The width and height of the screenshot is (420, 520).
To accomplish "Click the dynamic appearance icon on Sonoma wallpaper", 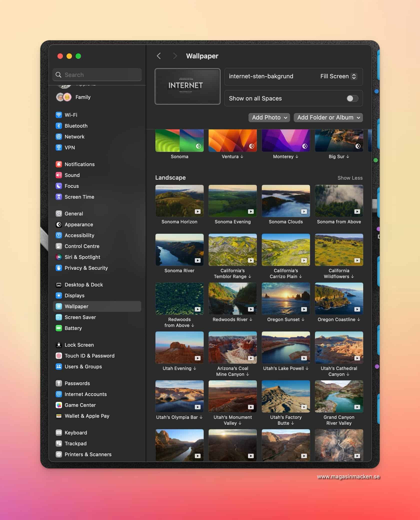I will (198, 146).
